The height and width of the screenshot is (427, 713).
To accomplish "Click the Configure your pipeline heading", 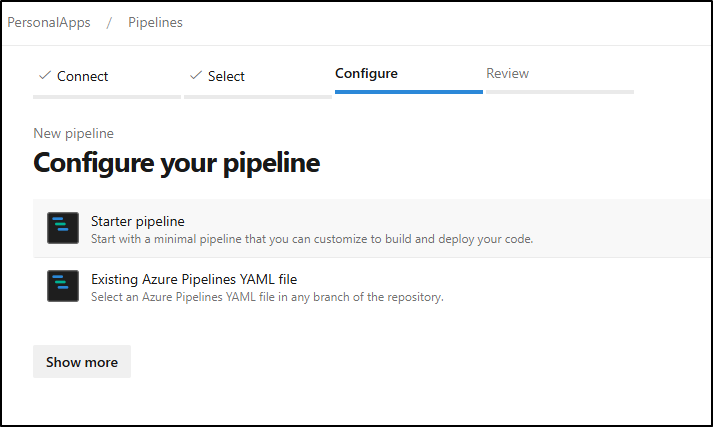I will 176,163.
